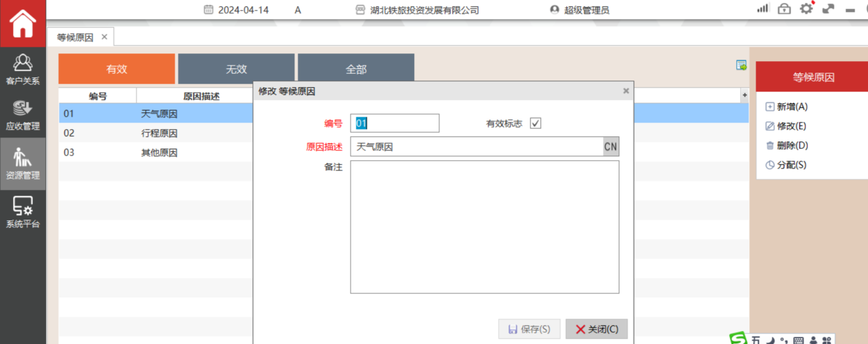Click the signal bars icon
Image resolution: width=868 pixels, height=344 pixels.
coord(762,9)
